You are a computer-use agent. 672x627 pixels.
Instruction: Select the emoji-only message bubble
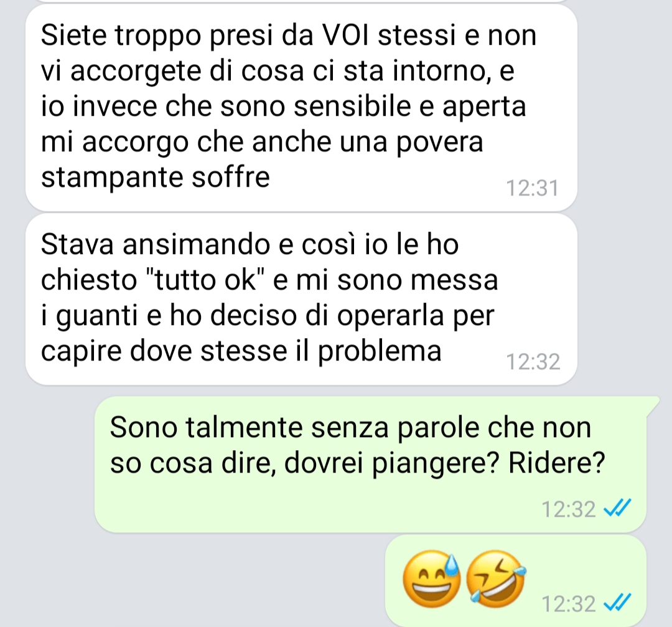[516, 581]
